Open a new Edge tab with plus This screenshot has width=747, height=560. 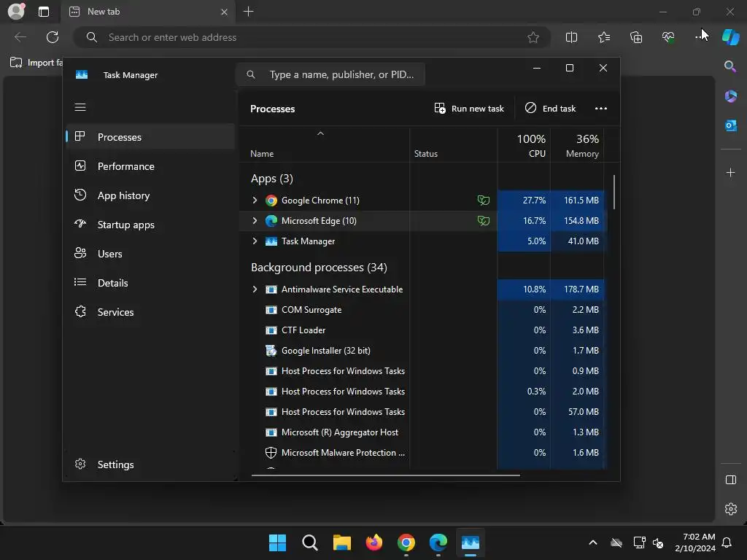coord(248,12)
